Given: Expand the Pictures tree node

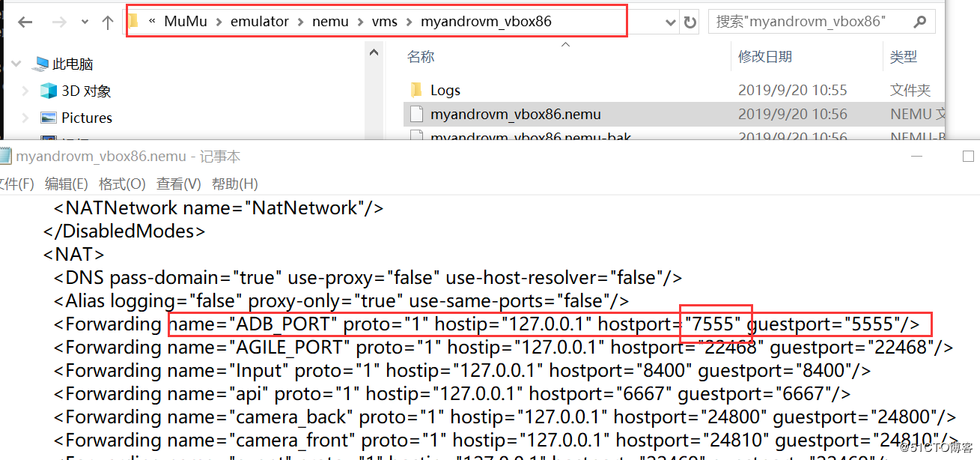Looking at the screenshot, I should click(25, 118).
